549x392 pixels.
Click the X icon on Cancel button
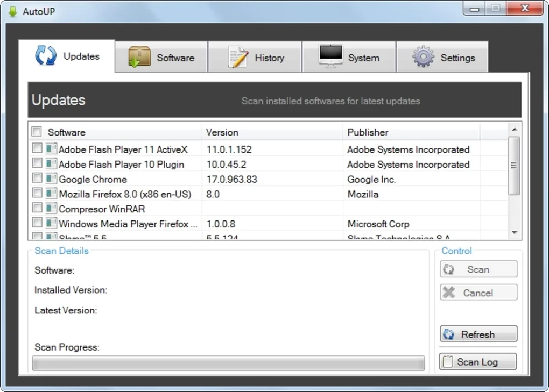click(449, 293)
